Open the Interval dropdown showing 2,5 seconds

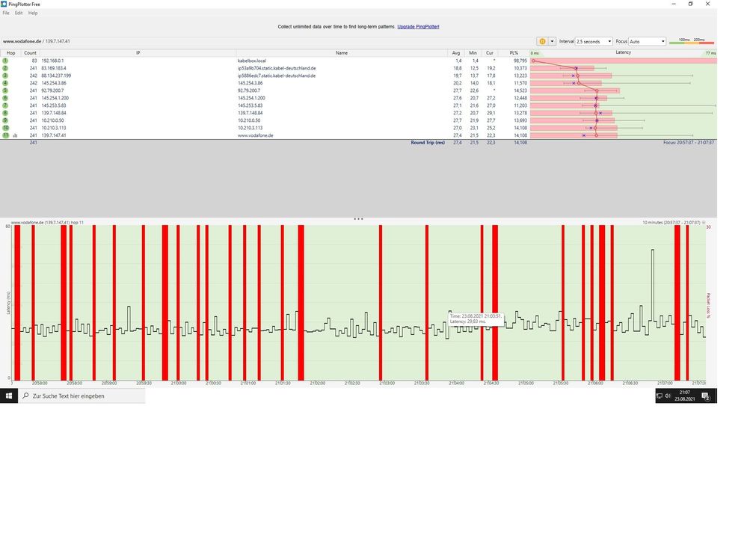594,41
